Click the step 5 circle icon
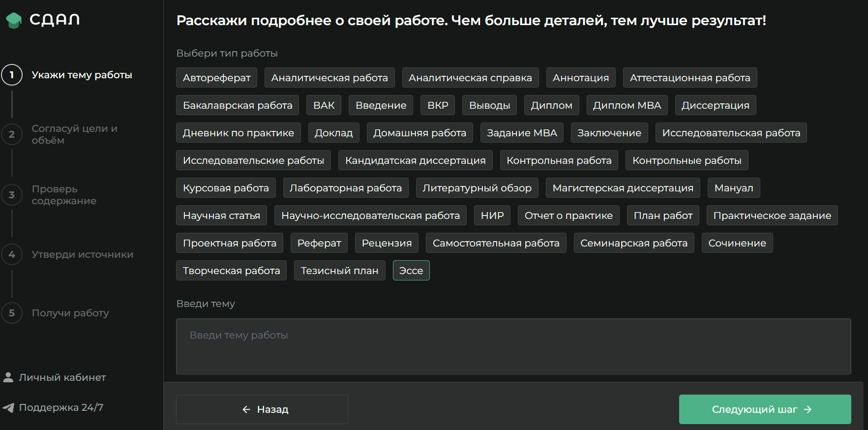Screen dimensions: 868x430 [x=12, y=313]
